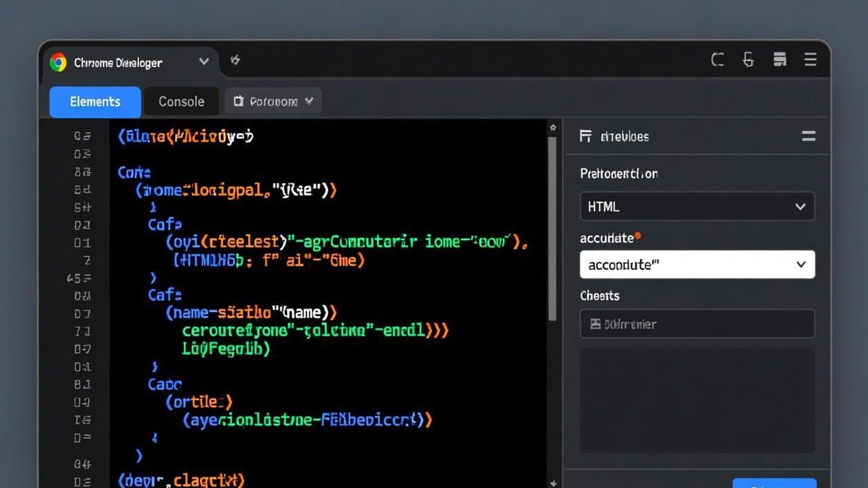Click the empty dark box below the filter
This screenshot has width=868, height=488.
point(697,401)
